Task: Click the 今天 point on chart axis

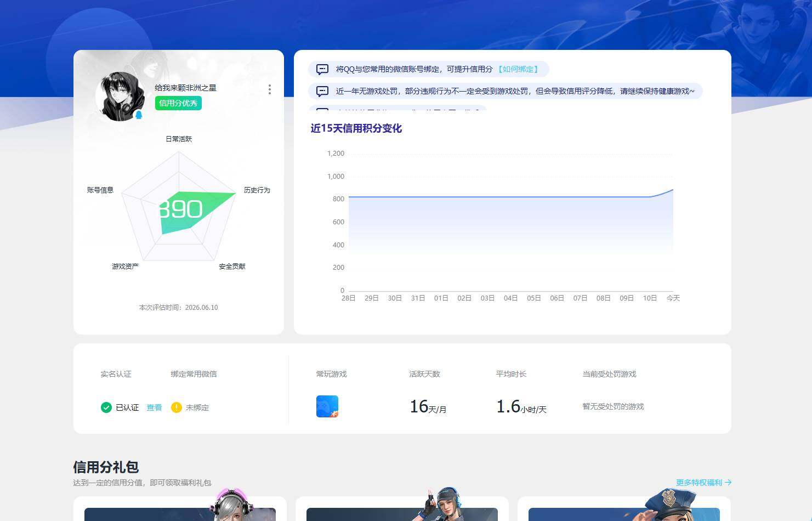Action: (673, 298)
